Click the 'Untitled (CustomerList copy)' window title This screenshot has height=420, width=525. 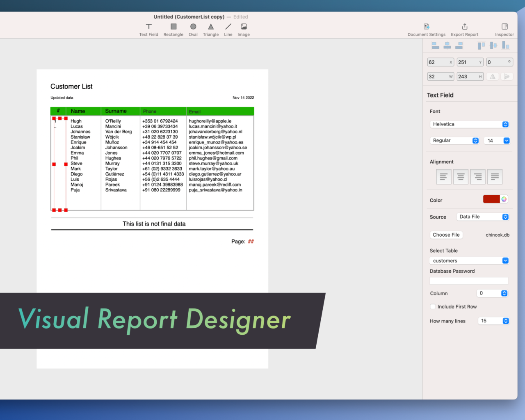click(189, 17)
